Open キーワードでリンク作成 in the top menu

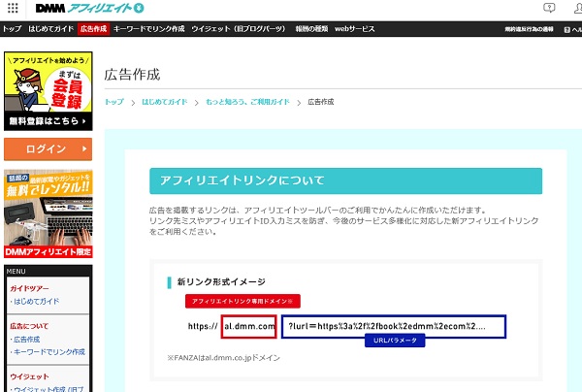click(148, 29)
